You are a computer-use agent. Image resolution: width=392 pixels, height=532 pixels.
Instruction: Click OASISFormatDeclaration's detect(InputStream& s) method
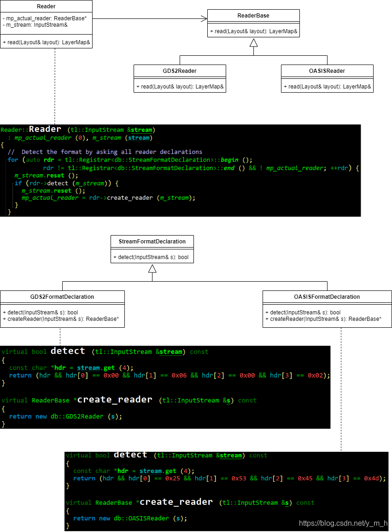click(303, 313)
